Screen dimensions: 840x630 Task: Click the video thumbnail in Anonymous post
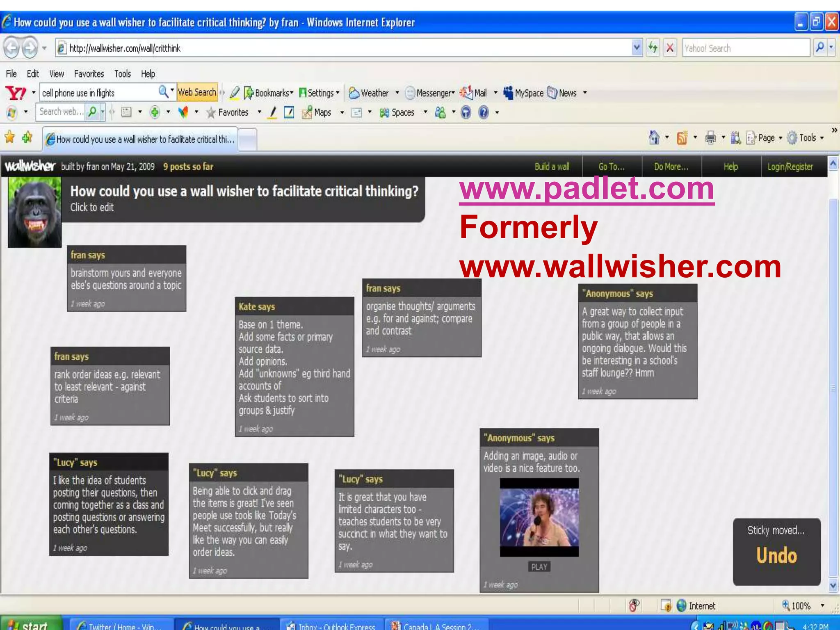pyautogui.click(x=539, y=518)
